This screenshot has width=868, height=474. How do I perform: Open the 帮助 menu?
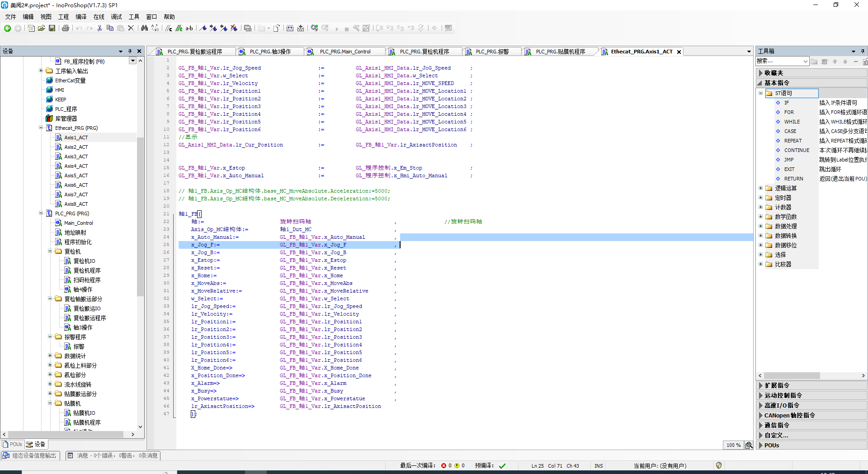[x=169, y=17]
